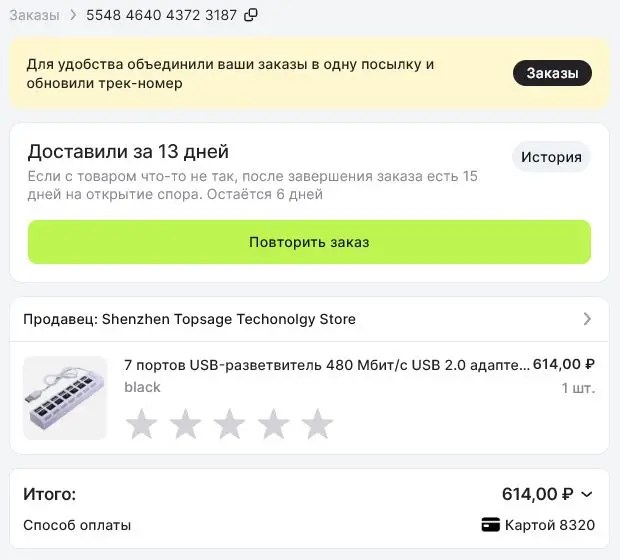
Task: Open seller page via right chevron
Action: pyautogui.click(x=587, y=319)
